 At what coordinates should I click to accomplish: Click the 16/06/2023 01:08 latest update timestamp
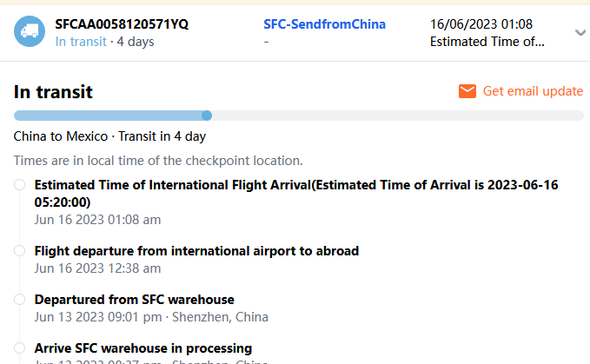pos(481,23)
